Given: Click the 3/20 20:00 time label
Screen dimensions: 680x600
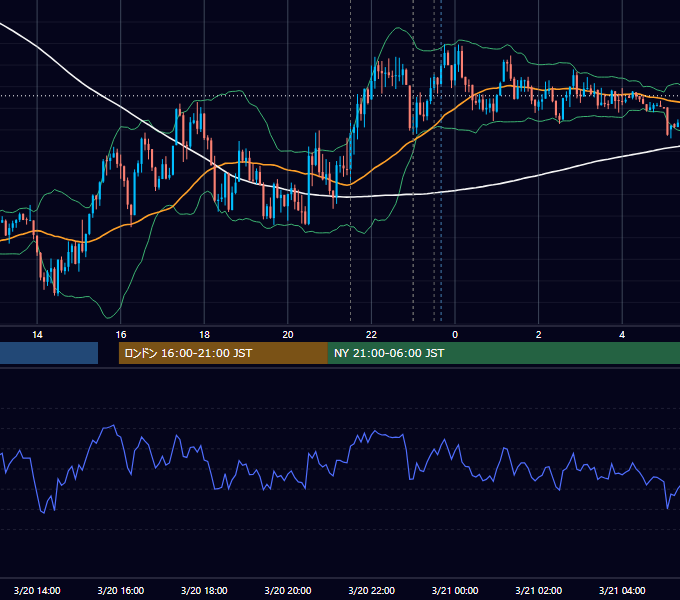Looking at the screenshot, I should click(x=288, y=590).
